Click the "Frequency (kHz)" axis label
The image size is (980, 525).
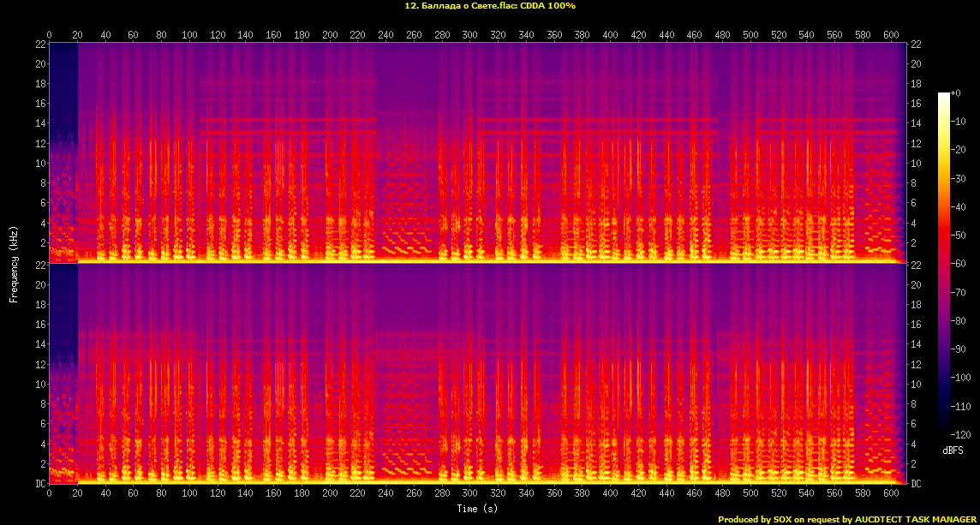(x=14, y=263)
